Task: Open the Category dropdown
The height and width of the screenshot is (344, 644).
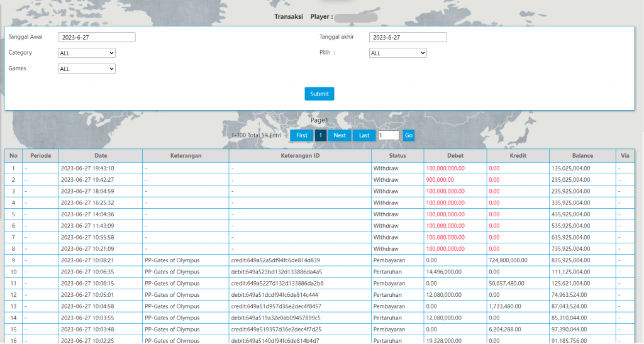Action: (x=86, y=53)
